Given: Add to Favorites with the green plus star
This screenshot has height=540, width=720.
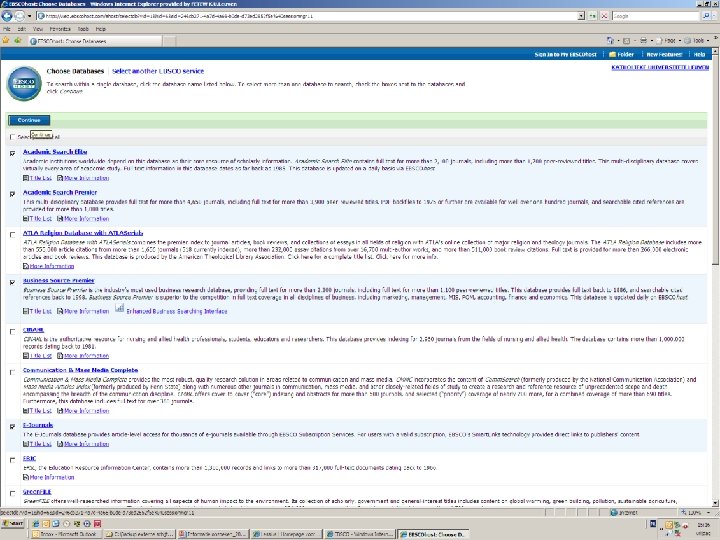Looking at the screenshot, I should coord(17,40).
